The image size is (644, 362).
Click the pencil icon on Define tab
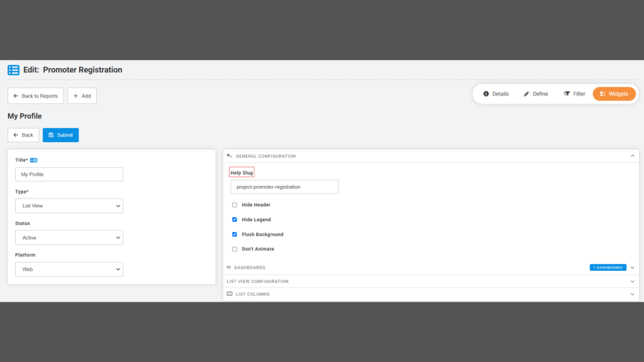[526, 94]
